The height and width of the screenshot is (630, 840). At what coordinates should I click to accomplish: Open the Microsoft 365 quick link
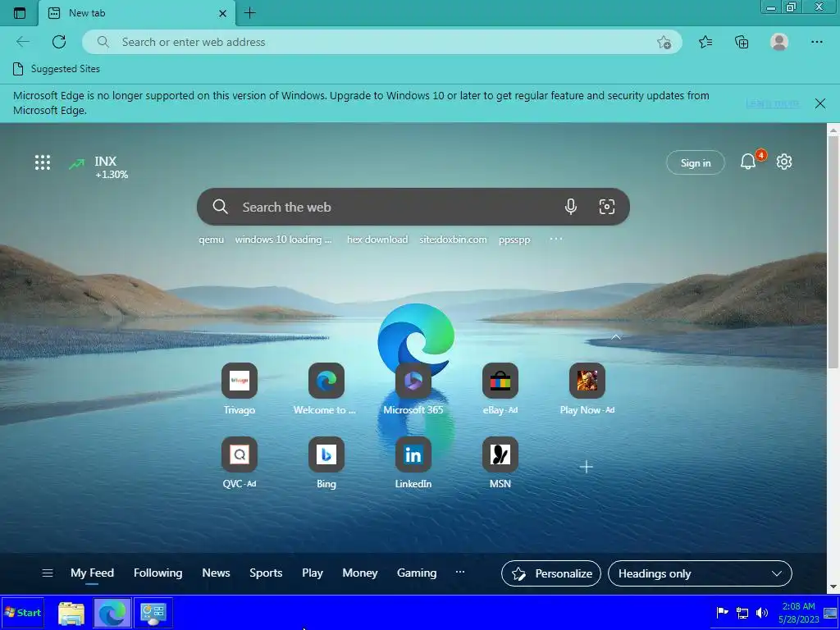413,390
